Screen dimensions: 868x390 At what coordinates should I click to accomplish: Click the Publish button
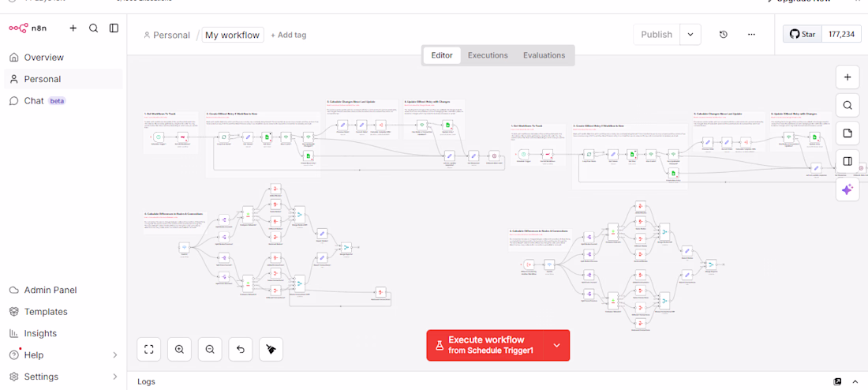pyautogui.click(x=657, y=35)
